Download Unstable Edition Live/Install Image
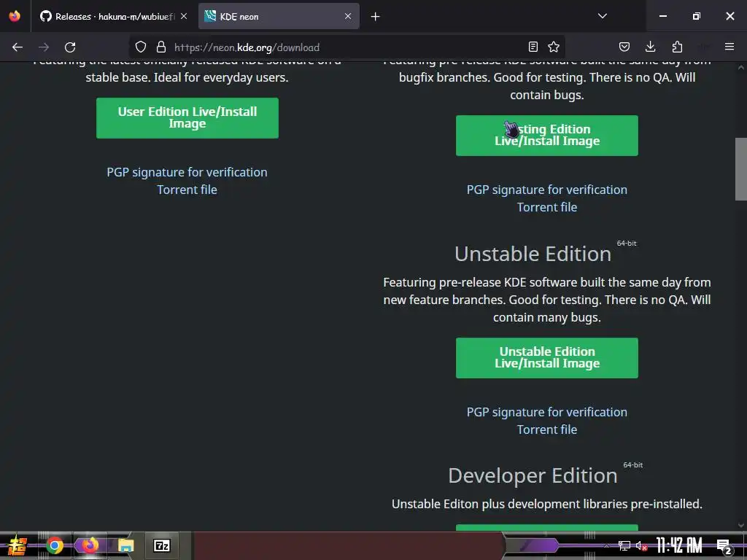Image resolution: width=747 pixels, height=560 pixels. pos(547,357)
